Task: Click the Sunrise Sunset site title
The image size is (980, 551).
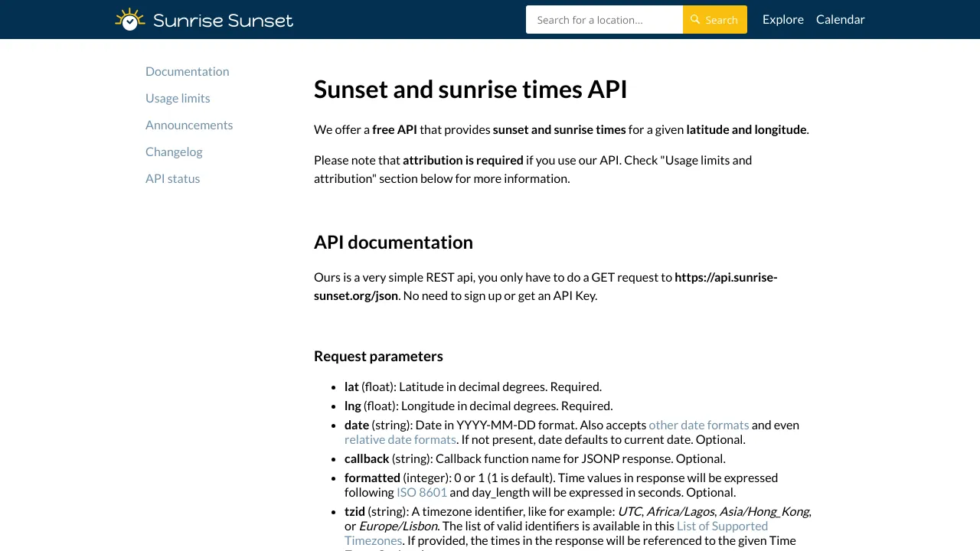Action: [223, 20]
